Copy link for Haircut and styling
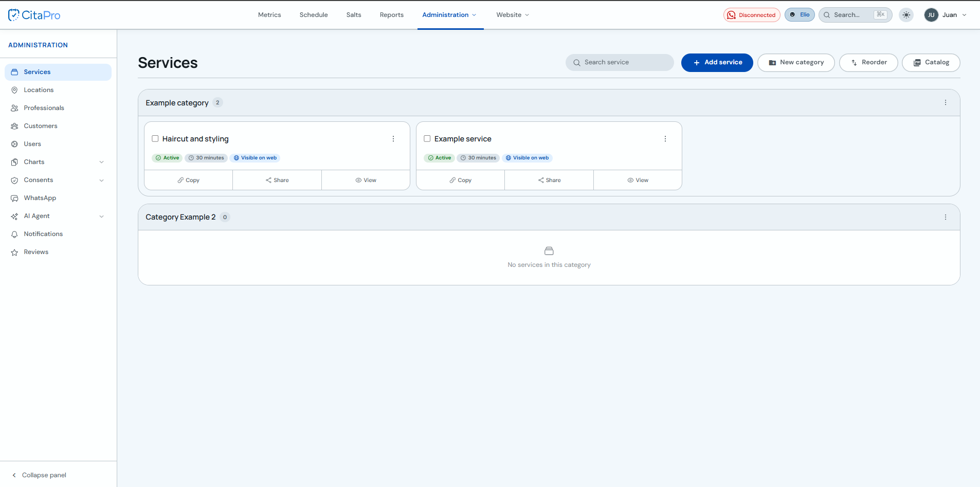 tap(189, 180)
